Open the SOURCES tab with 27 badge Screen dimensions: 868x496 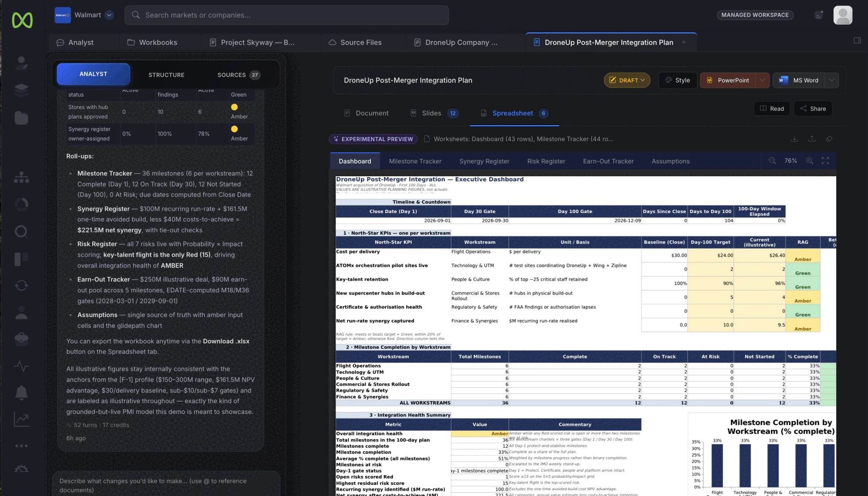pyautogui.click(x=238, y=75)
